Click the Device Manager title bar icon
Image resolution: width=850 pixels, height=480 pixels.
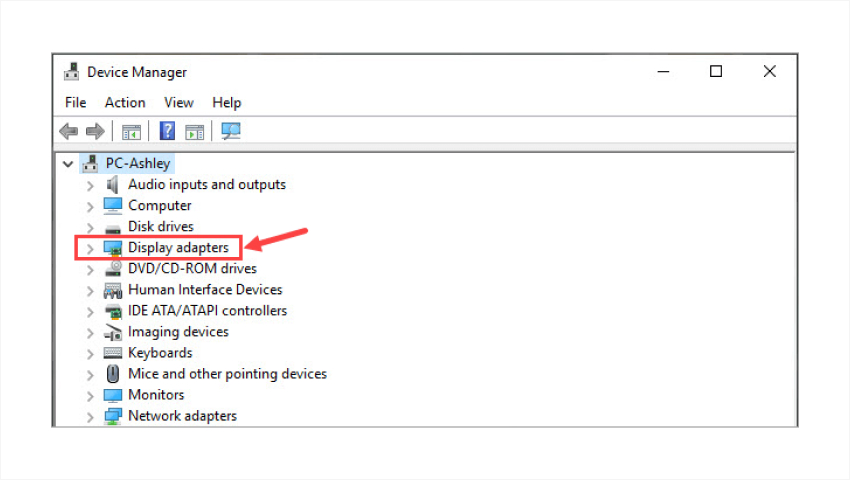tap(72, 72)
